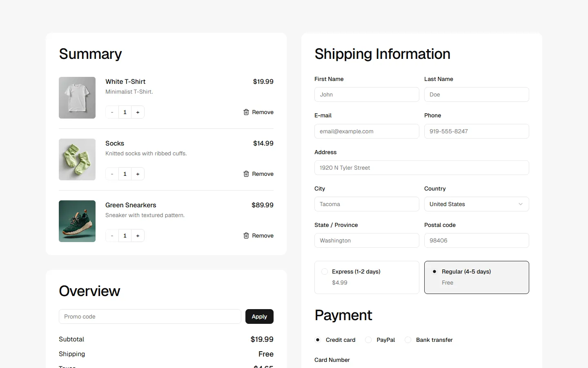
Task: Click trash icon for Socks item
Action: click(246, 174)
